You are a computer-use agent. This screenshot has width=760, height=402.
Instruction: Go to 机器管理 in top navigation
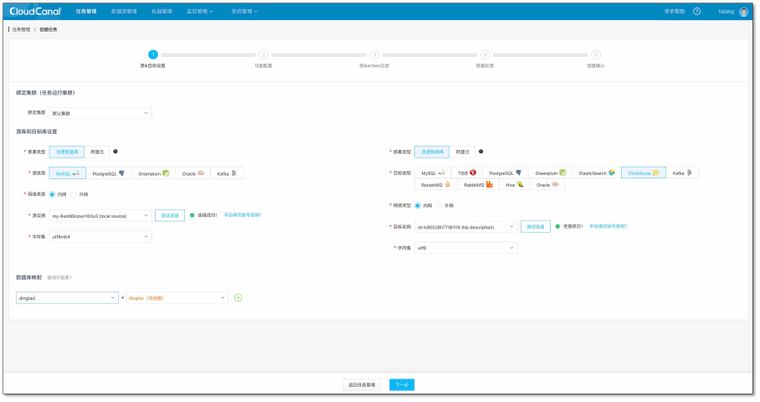162,11
